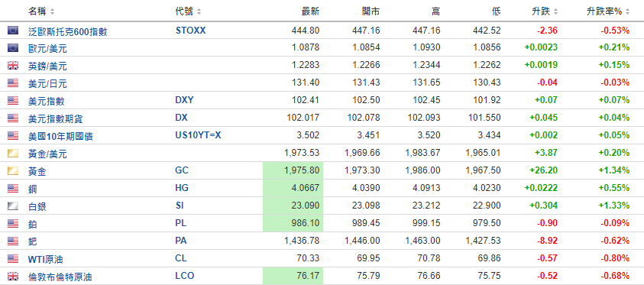
Task: Open the 美國10年期國債 link
Action: pos(60,136)
